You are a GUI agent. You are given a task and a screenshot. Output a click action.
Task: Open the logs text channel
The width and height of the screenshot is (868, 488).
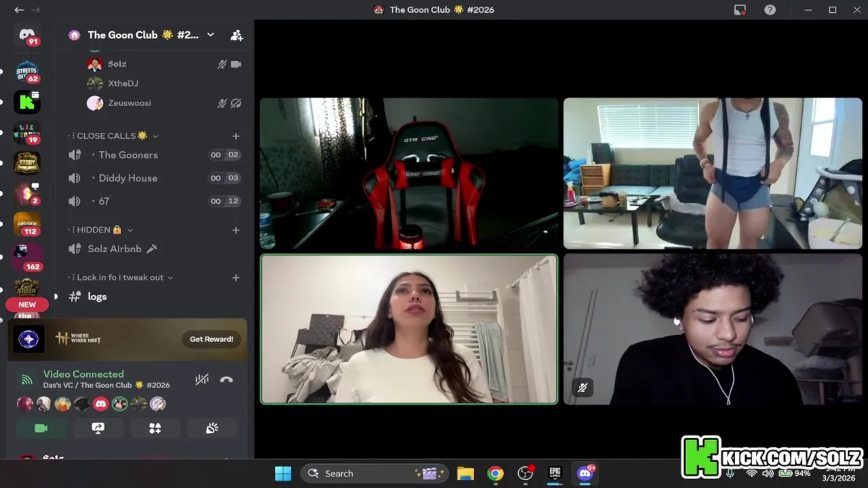pos(97,296)
